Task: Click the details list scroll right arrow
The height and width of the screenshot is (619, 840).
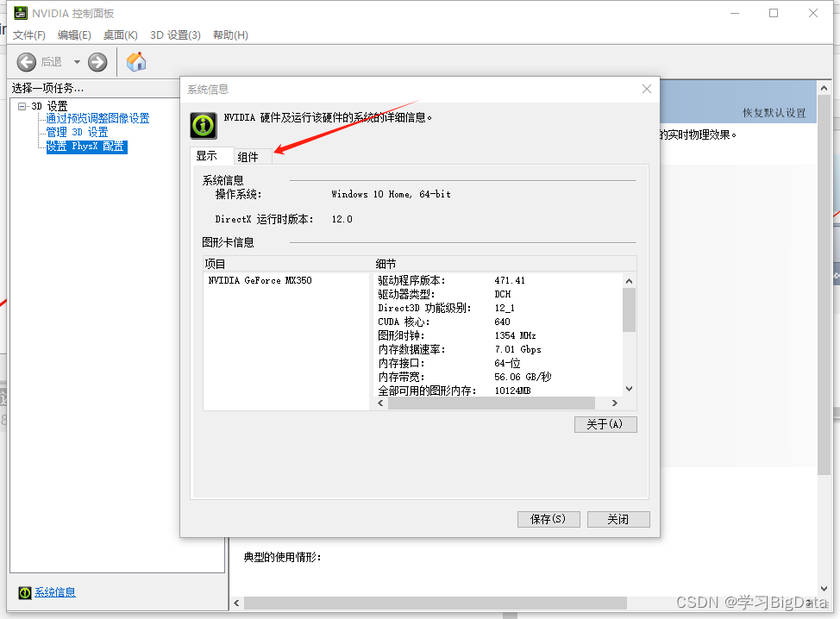Action: (614, 403)
